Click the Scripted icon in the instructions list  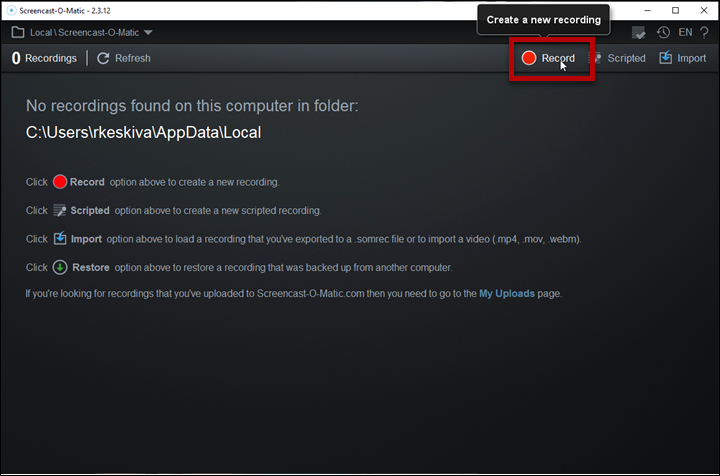[x=60, y=210]
